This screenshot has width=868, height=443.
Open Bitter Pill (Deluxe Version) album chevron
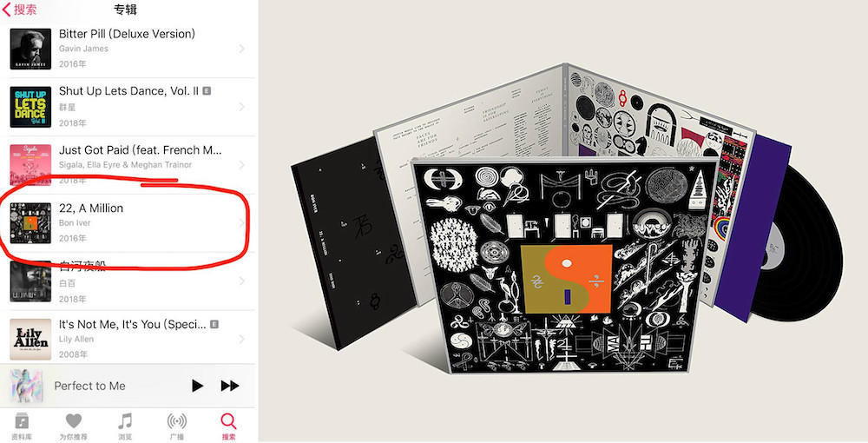242,49
